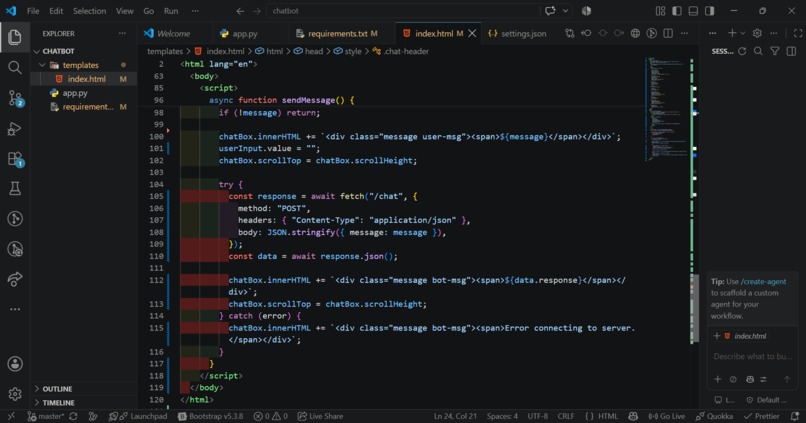This screenshot has width=806, height=423.
Task: Open the Default model picker in chat
Action: tap(766, 400)
